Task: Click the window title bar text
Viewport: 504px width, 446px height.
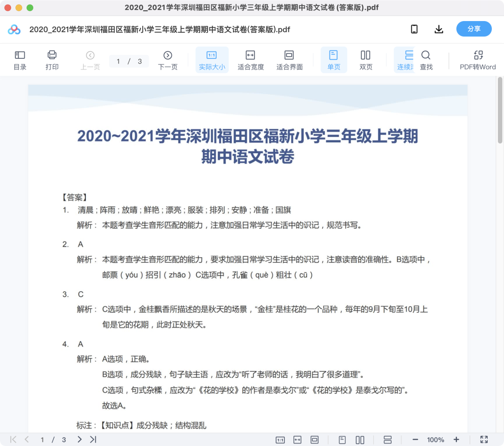Action: [252, 7]
